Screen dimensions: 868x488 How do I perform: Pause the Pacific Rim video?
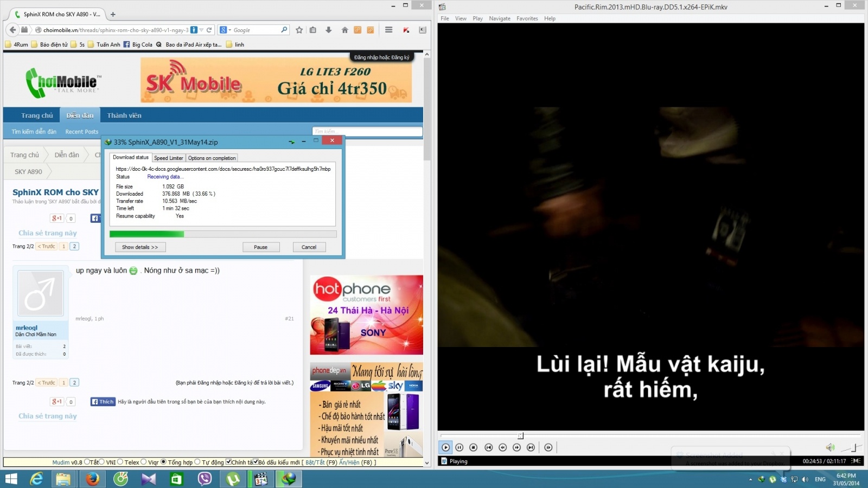(459, 447)
